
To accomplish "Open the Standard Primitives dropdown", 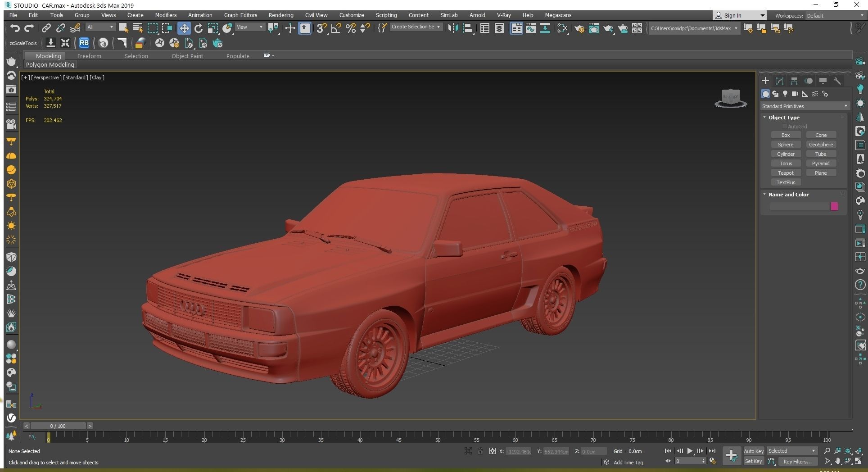I will (805, 106).
